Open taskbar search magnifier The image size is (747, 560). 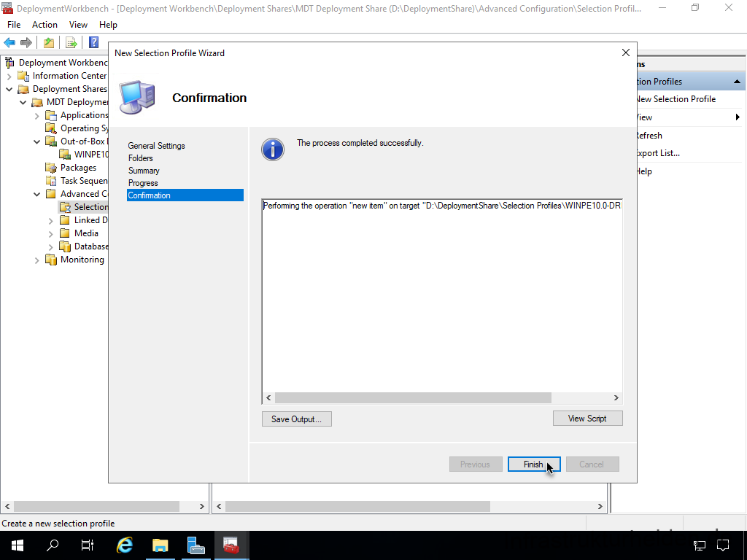click(53, 545)
